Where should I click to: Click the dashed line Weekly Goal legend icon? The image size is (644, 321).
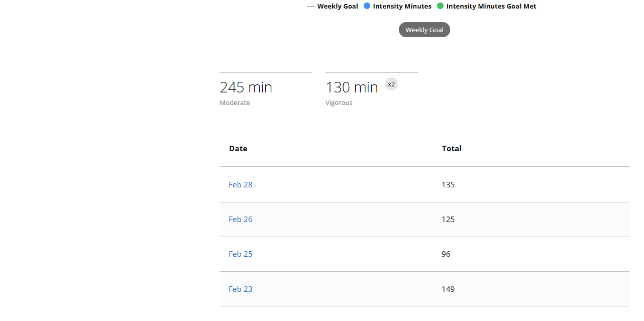pyautogui.click(x=310, y=7)
